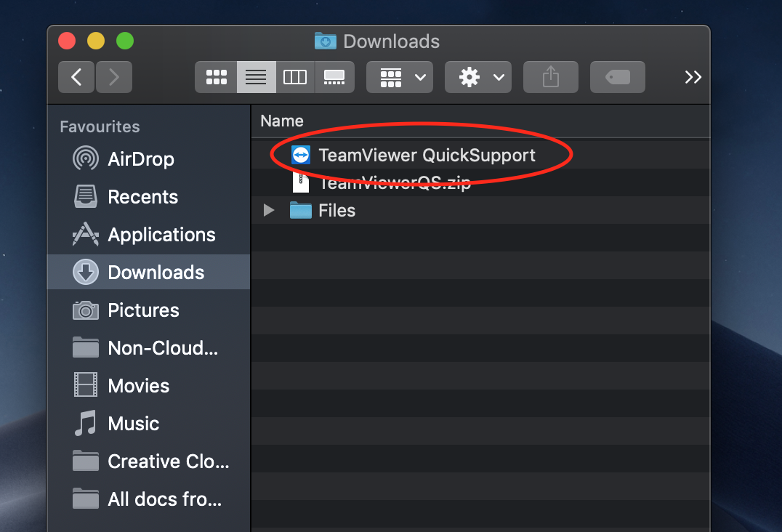Open Applications in the sidebar
Image resolution: width=782 pixels, height=532 pixels.
pyautogui.click(x=161, y=235)
